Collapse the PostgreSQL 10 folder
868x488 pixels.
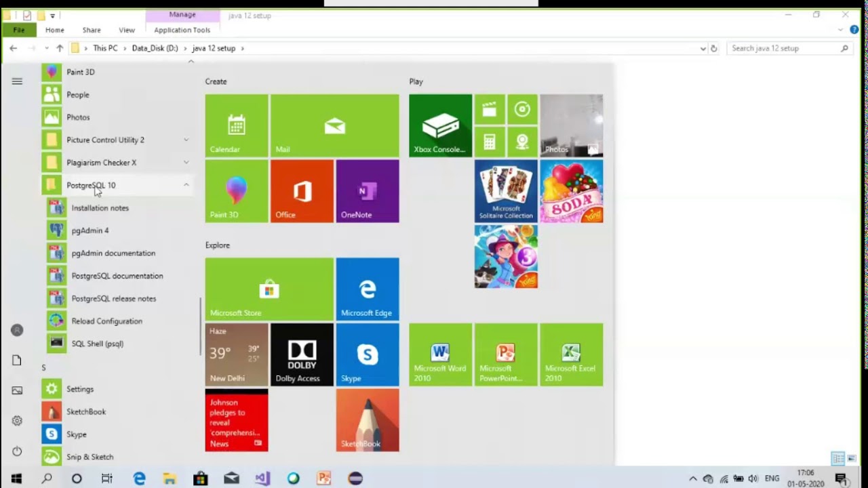(186, 185)
